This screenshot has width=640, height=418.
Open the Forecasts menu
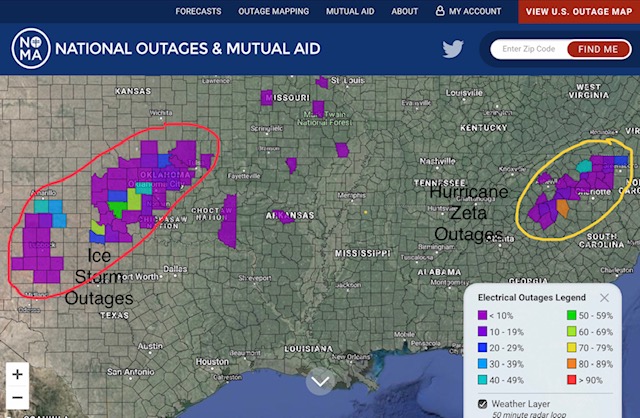(198, 11)
